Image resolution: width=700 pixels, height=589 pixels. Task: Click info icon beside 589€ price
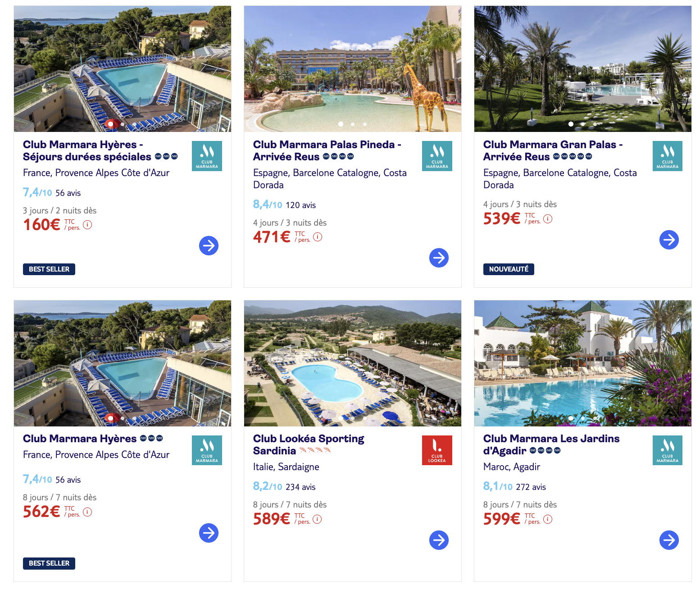click(x=317, y=519)
